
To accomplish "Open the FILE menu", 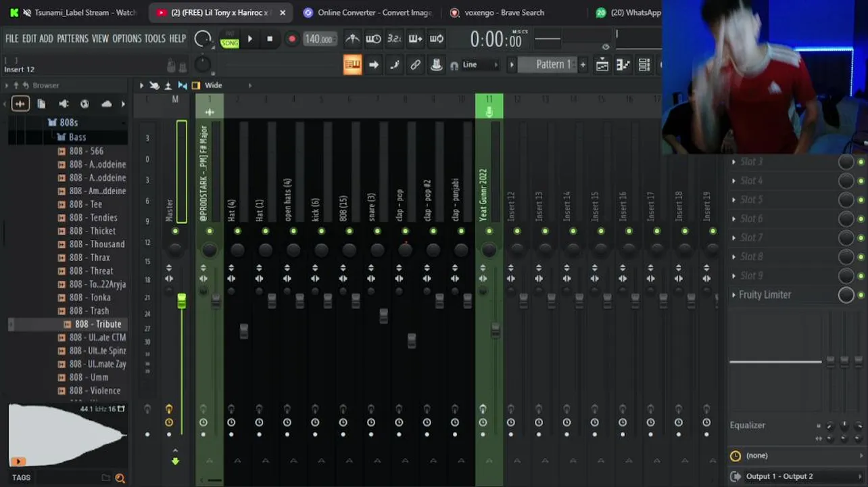I will tap(12, 39).
